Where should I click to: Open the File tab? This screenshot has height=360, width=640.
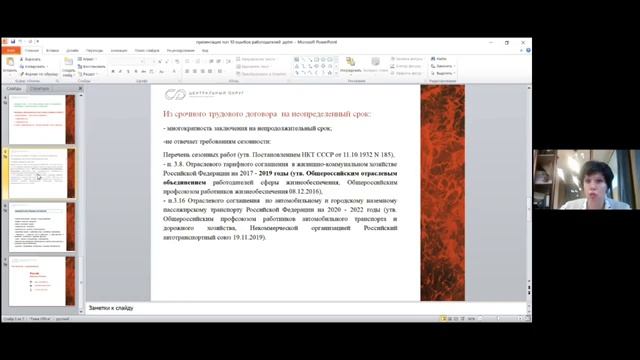point(11,51)
